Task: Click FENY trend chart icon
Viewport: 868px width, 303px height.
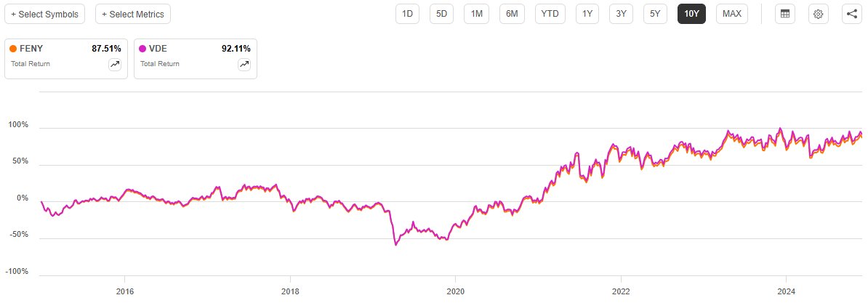Action: [x=115, y=65]
